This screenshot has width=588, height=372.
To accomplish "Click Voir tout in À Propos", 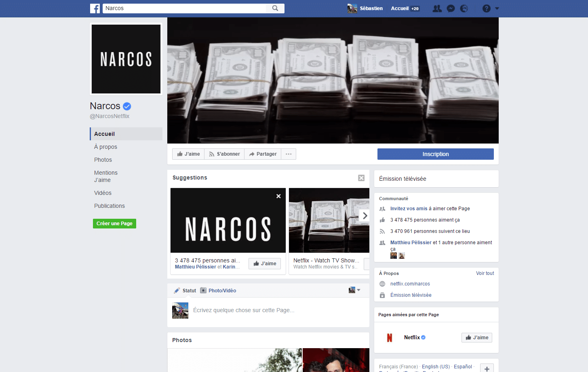I will tap(485, 273).
